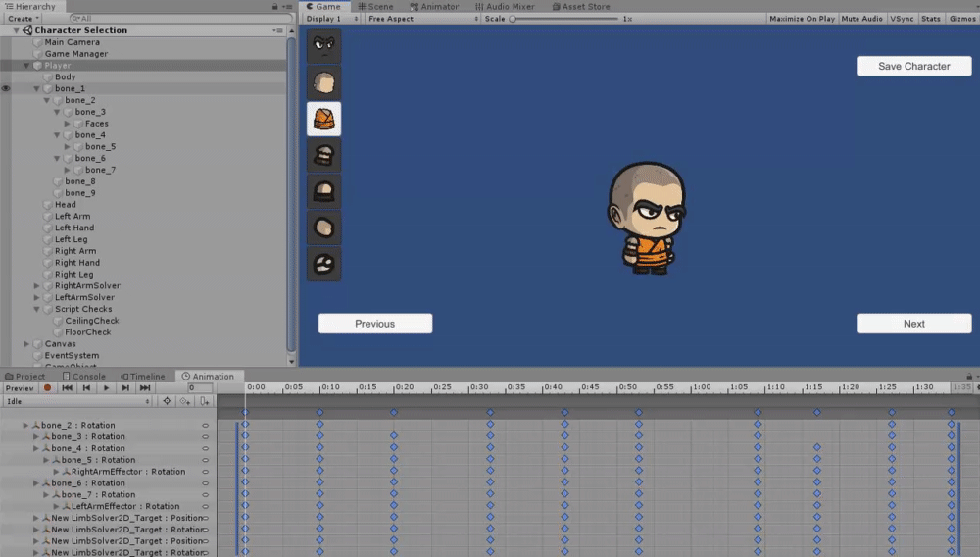
Task: Click the Next button
Action: coord(914,324)
